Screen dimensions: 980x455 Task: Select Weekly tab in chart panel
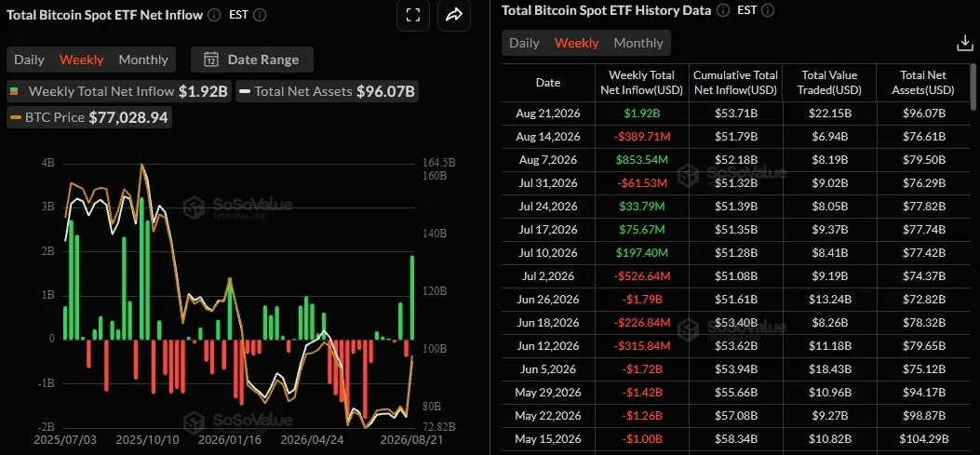(x=81, y=60)
